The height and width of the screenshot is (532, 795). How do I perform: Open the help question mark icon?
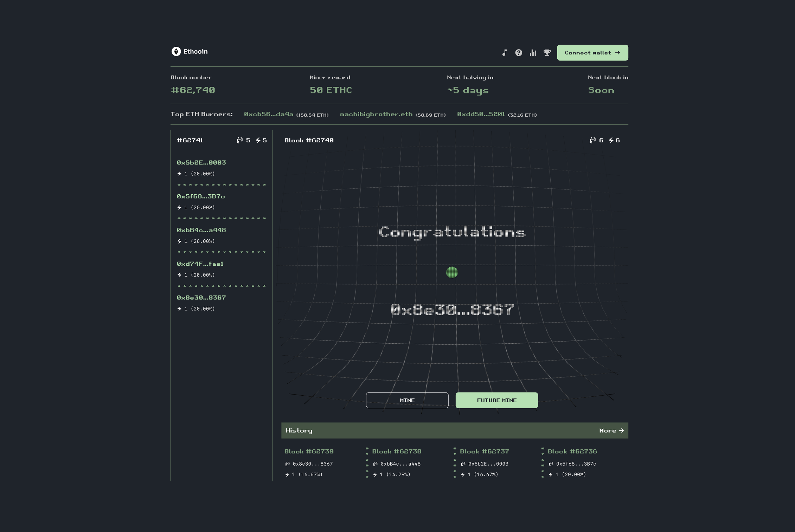519,53
